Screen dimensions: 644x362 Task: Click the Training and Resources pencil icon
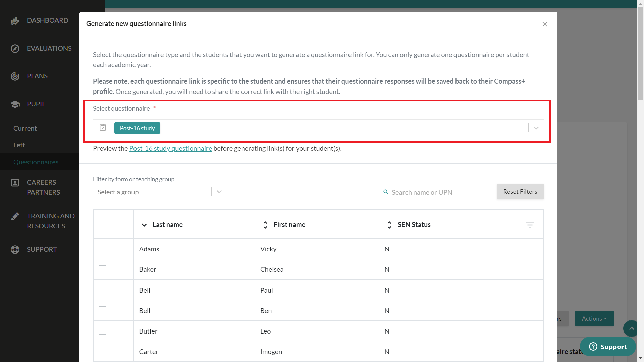coord(15,216)
